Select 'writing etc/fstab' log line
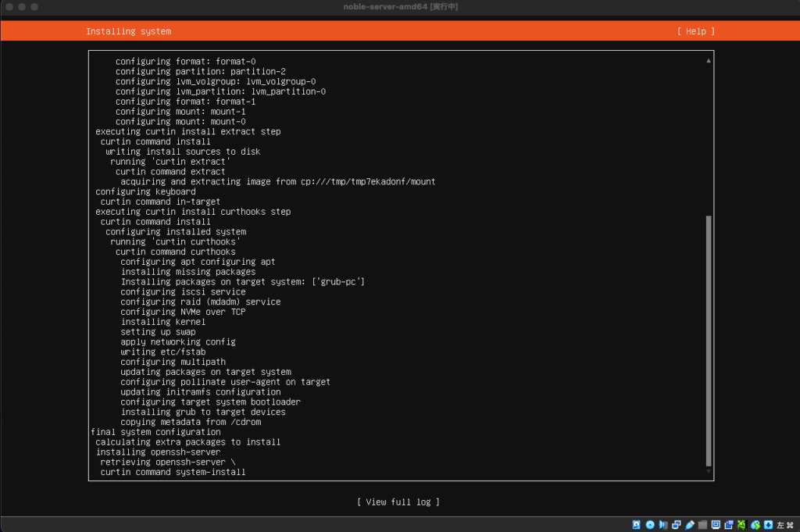This screenshot has height=532, width=800. pyautogui.click(x=163, y=352)
